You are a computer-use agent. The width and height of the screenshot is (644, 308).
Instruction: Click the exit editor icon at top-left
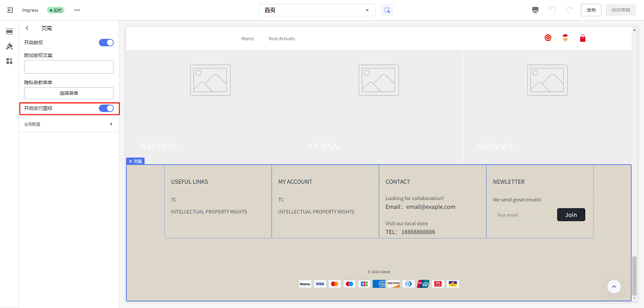[x=10, y=10]
